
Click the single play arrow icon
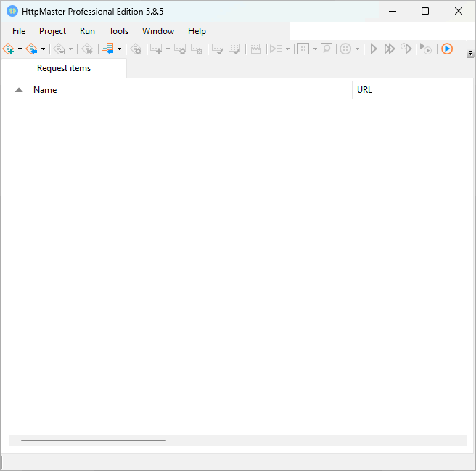point(374,49)
